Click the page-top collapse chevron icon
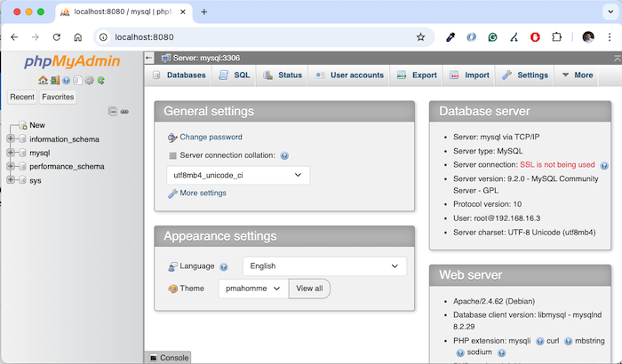This screenshot has height=364, width=622. tap(618, 59)
